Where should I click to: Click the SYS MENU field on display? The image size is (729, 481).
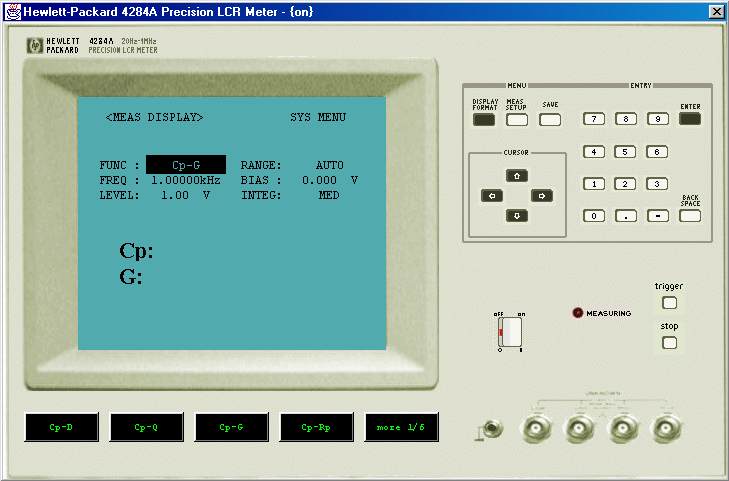318,117
